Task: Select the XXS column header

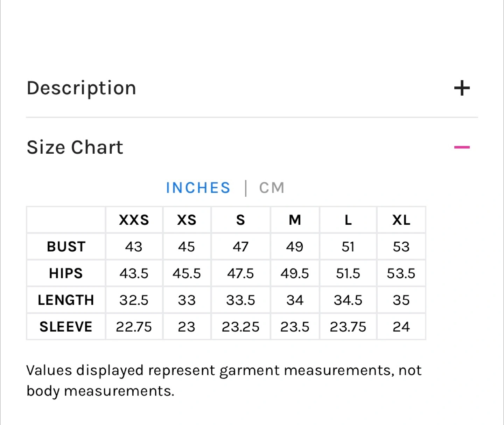Action: point(134,220)
